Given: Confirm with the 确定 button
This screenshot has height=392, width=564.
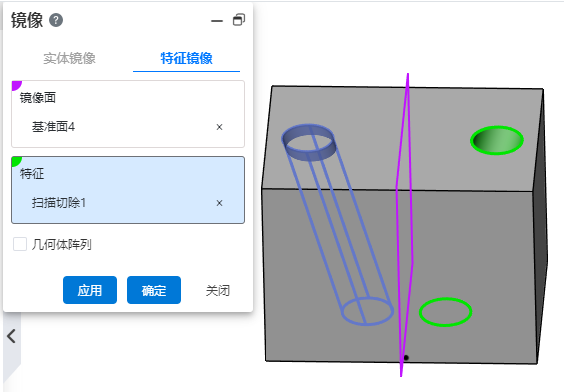Looking at the screenshot, I should coord(154,290).
